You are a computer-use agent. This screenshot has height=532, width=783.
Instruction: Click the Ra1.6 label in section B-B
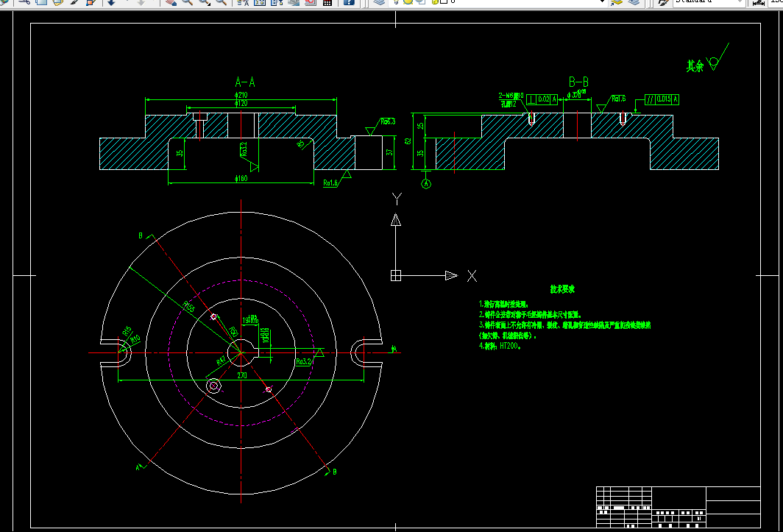[618, 99]
